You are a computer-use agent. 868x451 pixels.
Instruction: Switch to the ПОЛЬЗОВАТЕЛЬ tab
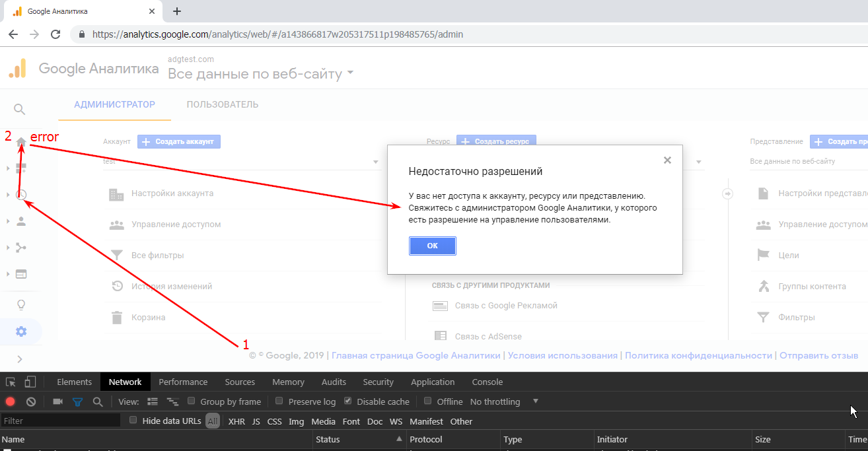coord(221,104)
